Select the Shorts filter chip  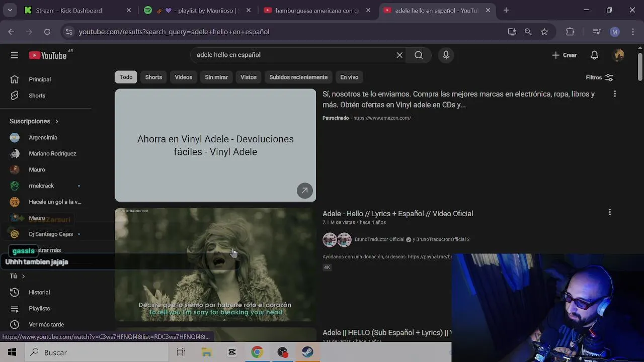[x=153, y=77]
